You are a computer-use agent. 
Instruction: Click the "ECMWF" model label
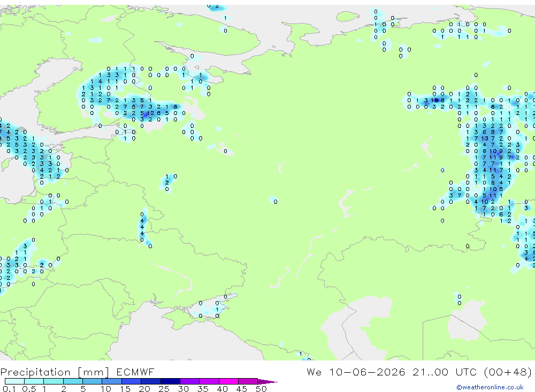click(x=135, y=372)
